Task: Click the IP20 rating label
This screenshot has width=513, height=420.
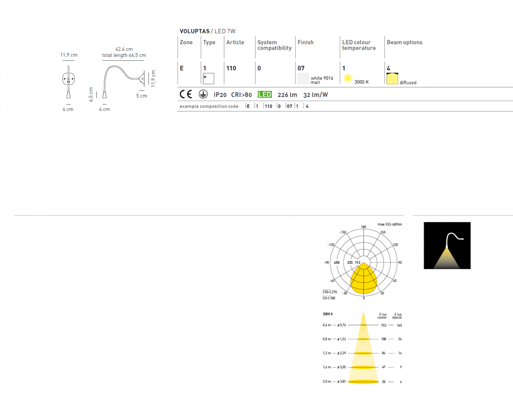Action: (x=220, y=95)
